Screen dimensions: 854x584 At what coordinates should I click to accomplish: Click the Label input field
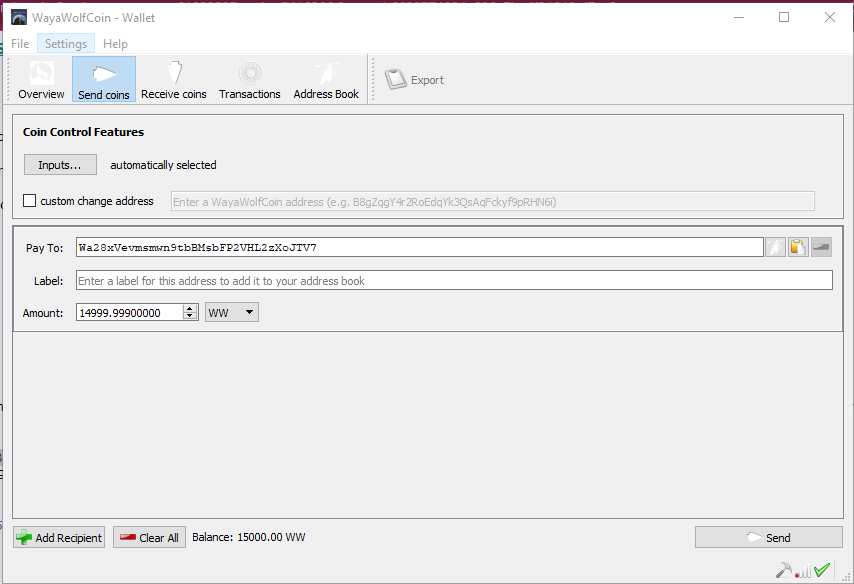tap(454, 281)
